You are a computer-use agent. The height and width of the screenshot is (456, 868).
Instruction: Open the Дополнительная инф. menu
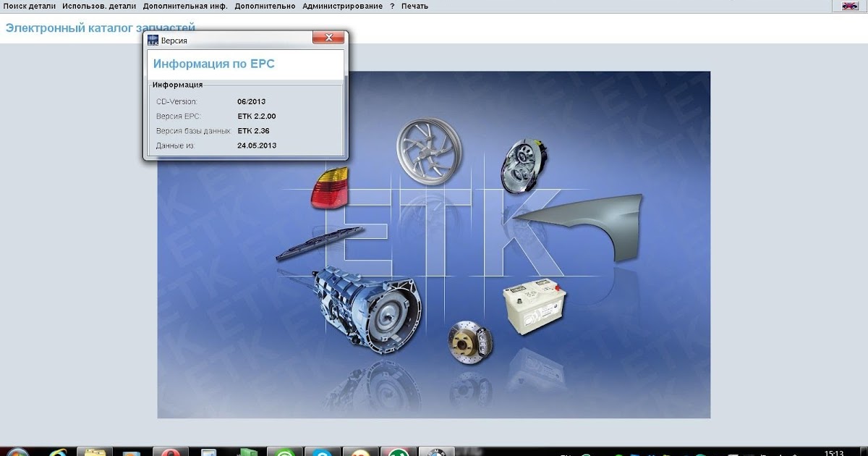(185, 6)
